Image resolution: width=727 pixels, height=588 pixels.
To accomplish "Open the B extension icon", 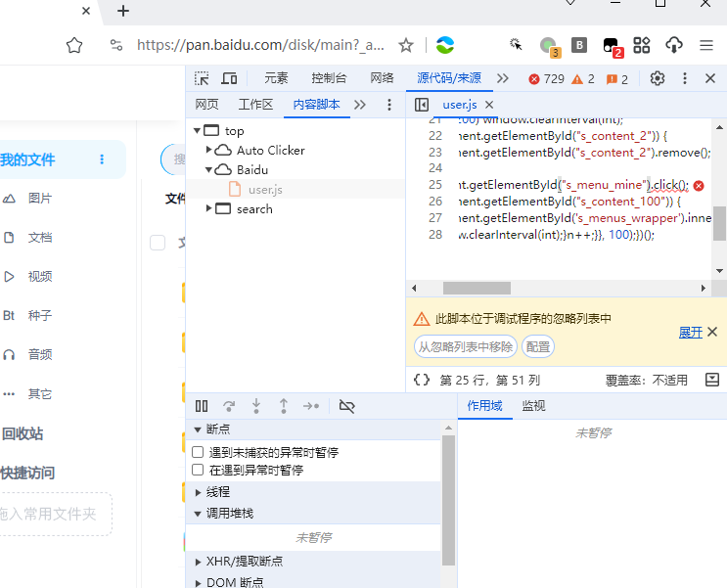I will 579,45.
